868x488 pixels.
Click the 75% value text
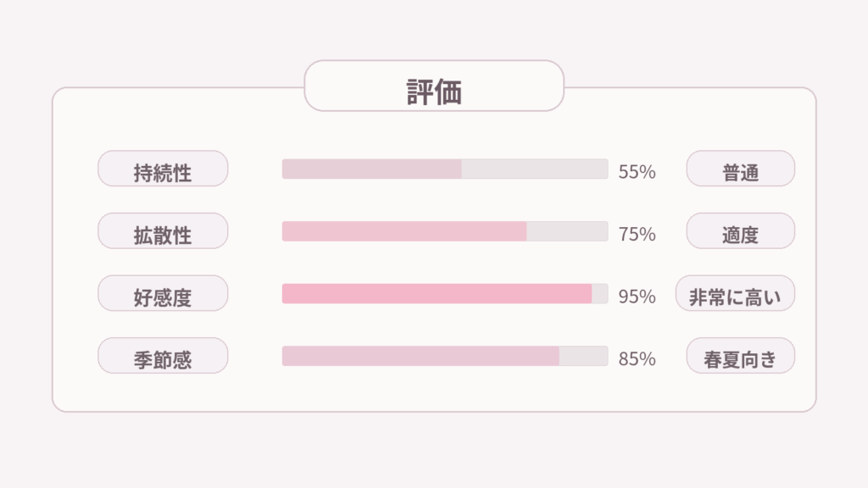tap(637, 235)
